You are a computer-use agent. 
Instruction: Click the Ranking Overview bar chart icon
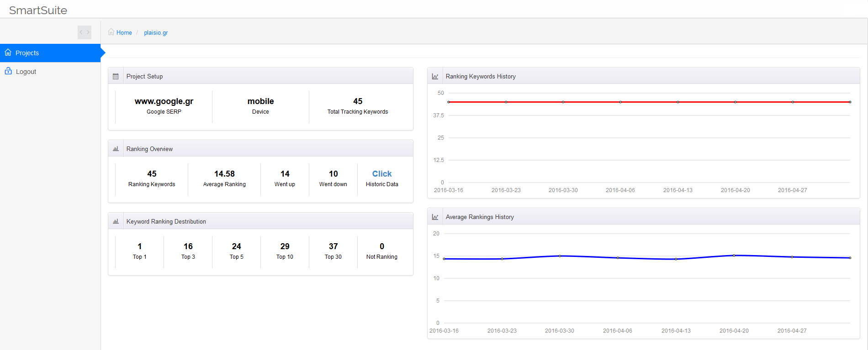click(x=116, y=149)
